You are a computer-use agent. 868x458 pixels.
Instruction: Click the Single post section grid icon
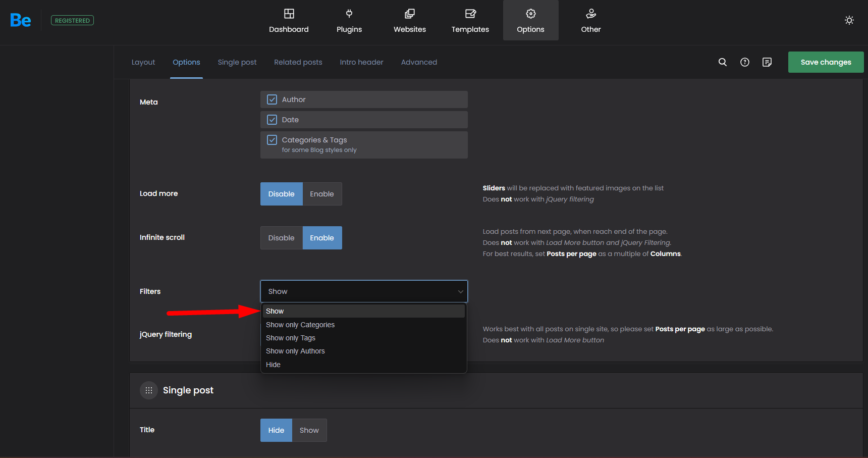click(149, 390)
